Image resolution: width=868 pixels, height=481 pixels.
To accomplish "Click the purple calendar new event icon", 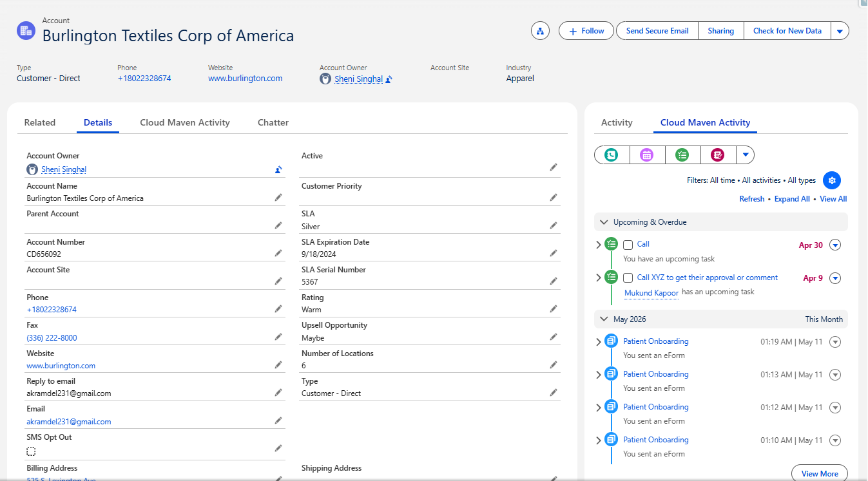I will point(647,155).
